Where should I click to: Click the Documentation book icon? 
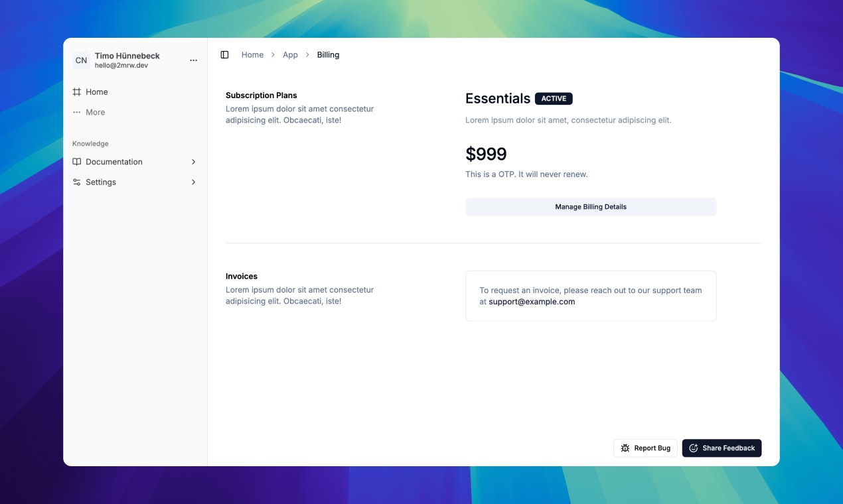77,162
